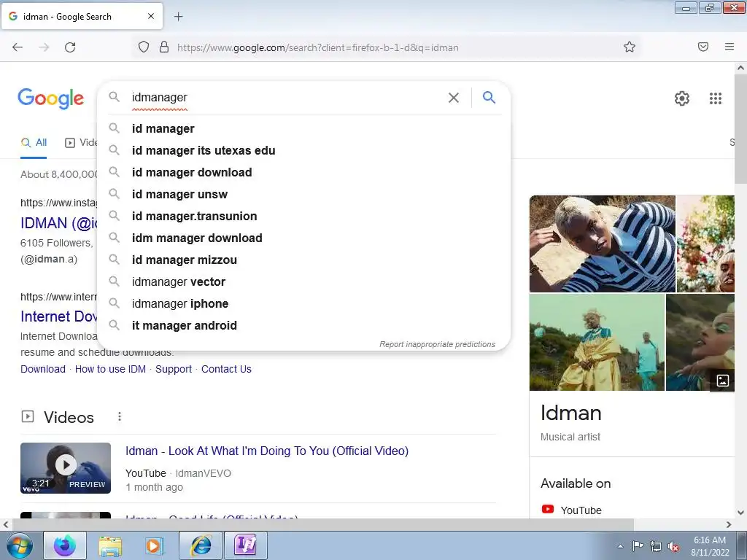Open the Support sitelink
Viewport: 747px width, 560px height.
pyautogui.click(x=174, y=369)
